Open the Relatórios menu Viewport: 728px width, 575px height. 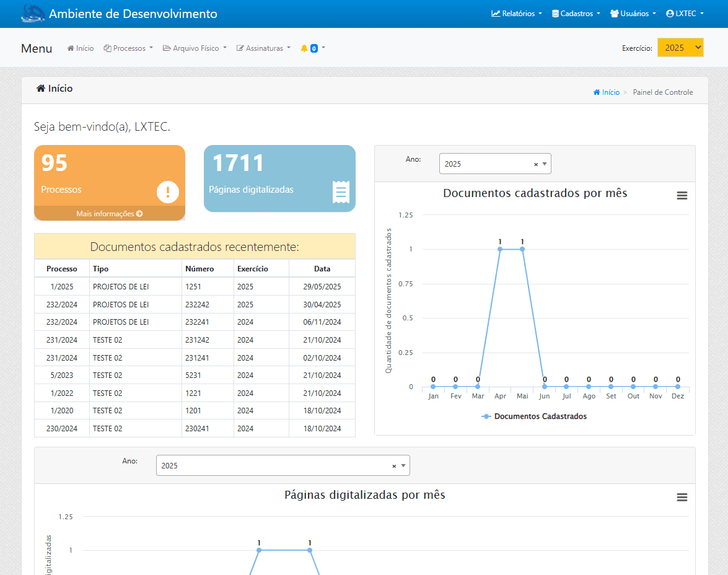click(517, 14)
